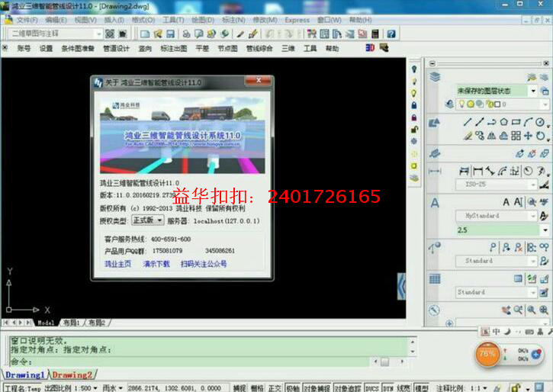The height and width of the screenshot is (392, 553).
Task: Open the 出图比例 1:500 scale dropdown
Action: click(72, 387)
